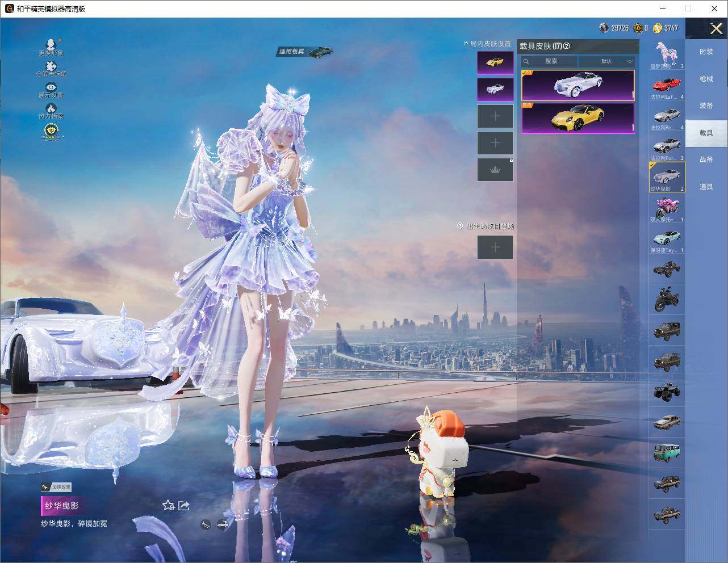Screen dimensions: 728x563
Task: Switch to 道具 tab
Action: 706,187
